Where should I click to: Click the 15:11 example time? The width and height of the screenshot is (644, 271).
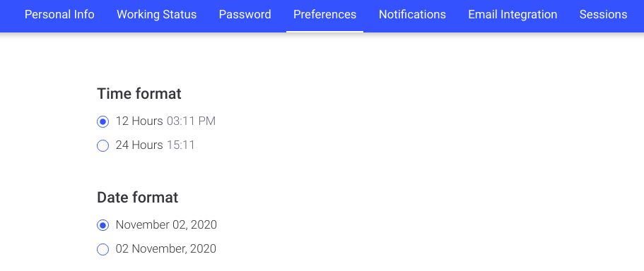click(181, 145)
